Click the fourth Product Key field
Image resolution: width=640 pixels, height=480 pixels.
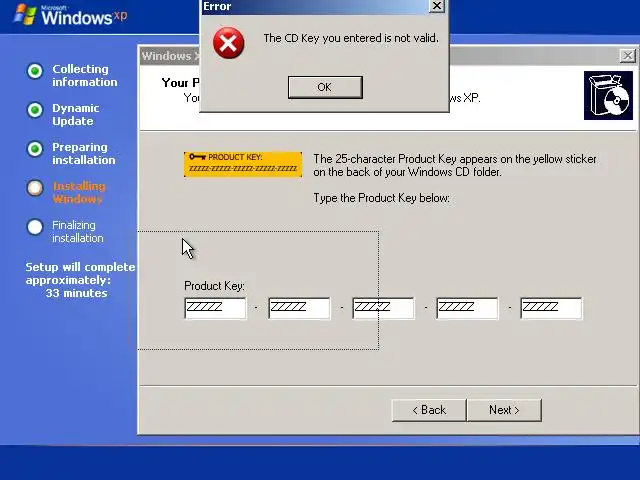tap(467, 308)
